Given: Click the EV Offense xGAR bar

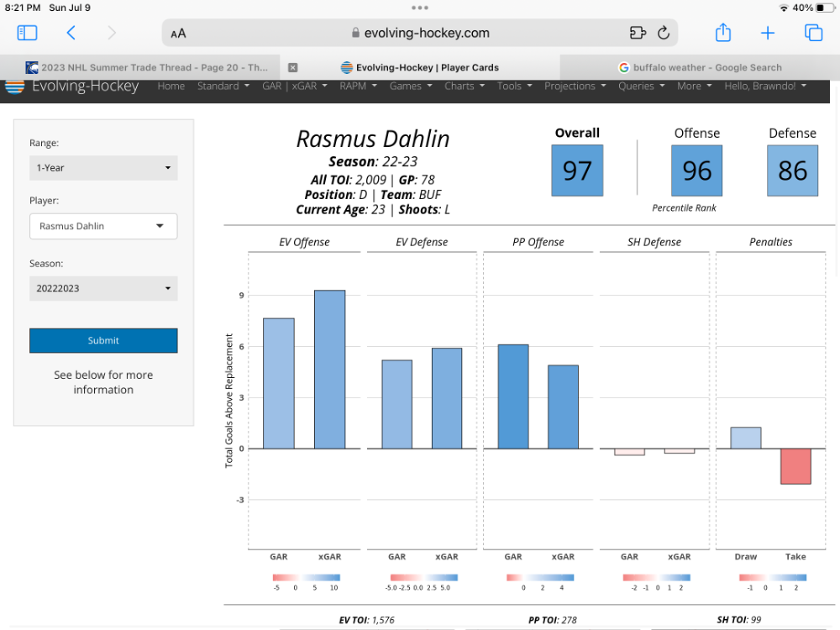Looking at the screenshot, I should pos(329,370).
